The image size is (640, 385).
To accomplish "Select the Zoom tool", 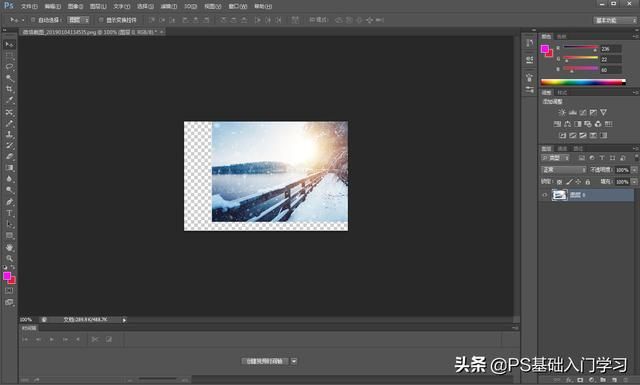I will coord(9,258).
